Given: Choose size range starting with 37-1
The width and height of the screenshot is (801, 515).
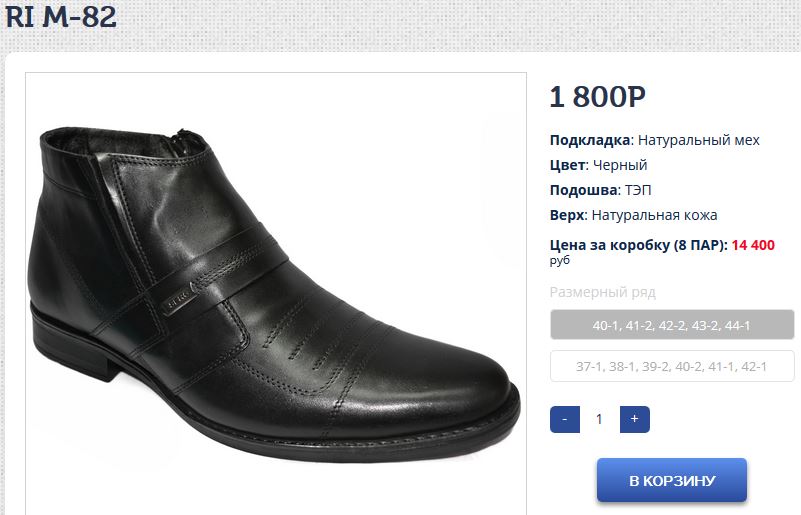Looking at the screenshot, I should pyautogui.click(x=672, y=366).
